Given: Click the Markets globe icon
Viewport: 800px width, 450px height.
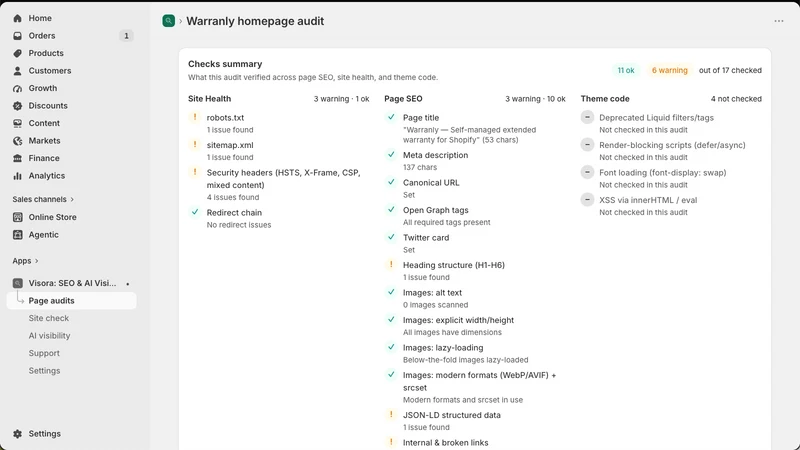Looking at the screenshot, I should point(17,141).
